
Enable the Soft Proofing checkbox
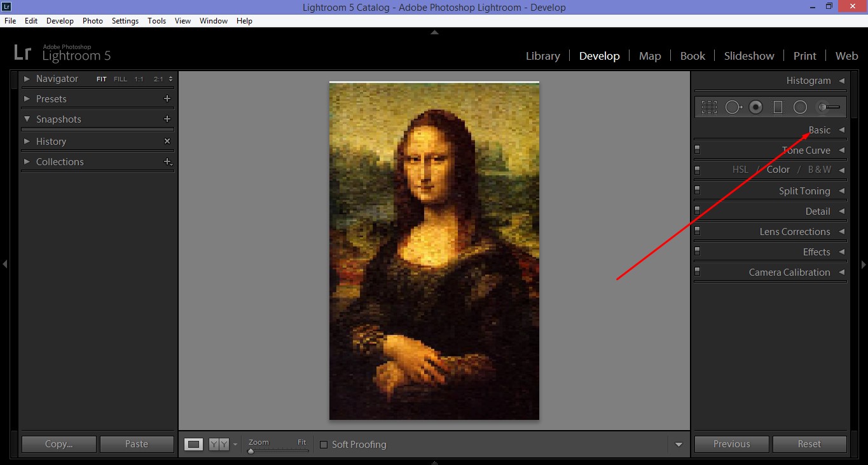click(324, 445)
